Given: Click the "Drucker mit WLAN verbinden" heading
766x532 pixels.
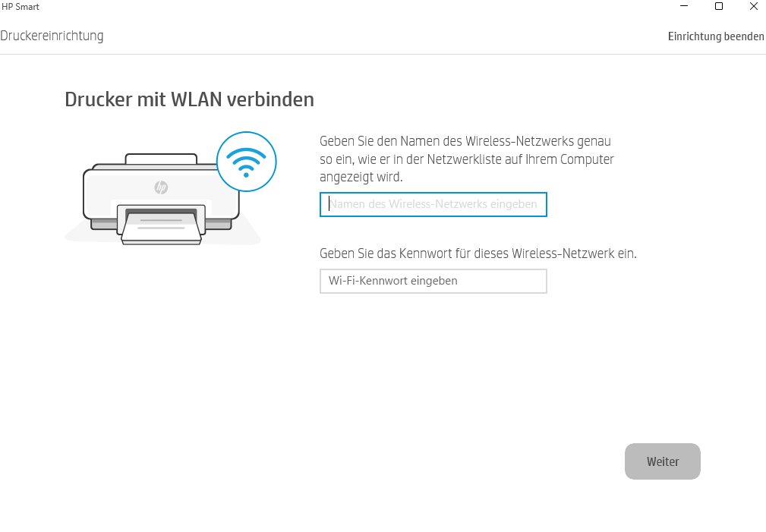Looking at the screenshot, I should coord(190,99).
